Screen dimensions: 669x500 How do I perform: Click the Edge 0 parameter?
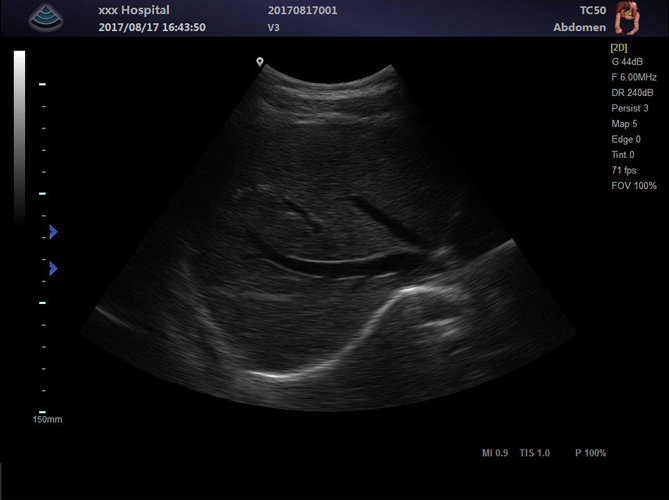pos(626,139)
